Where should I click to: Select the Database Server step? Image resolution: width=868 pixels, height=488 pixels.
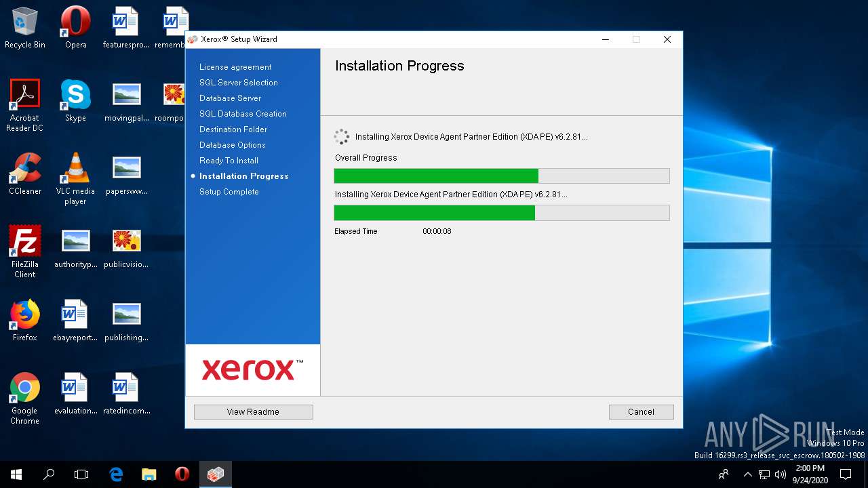coord(230,98)
